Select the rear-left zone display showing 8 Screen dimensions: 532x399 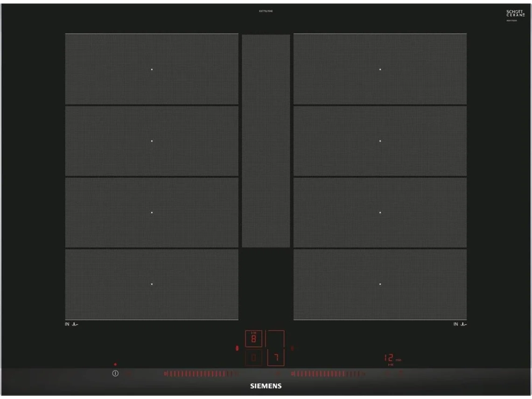coord(253,339)
